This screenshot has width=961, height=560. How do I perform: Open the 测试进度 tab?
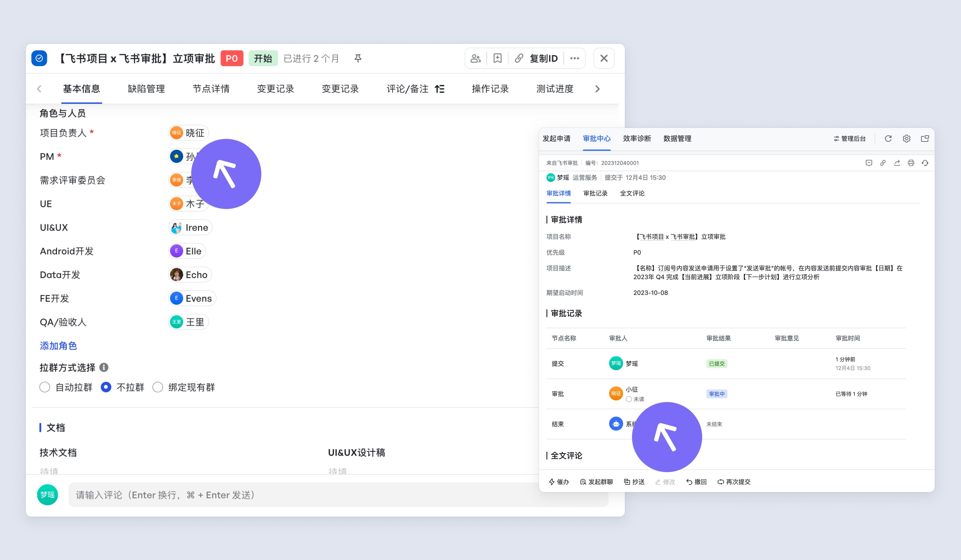point(555,89)
